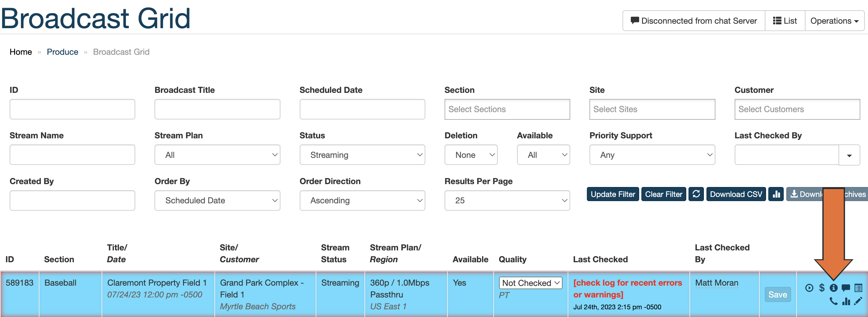Click the play icon on the Baseball broadcast row

pyautogui.click(x=810, y=288)
